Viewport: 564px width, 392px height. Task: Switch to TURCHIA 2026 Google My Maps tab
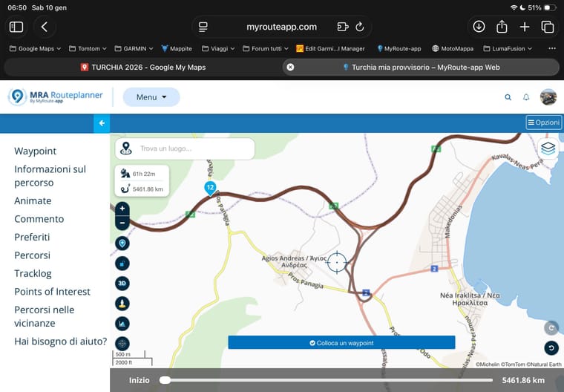click(x=143, y=67)
